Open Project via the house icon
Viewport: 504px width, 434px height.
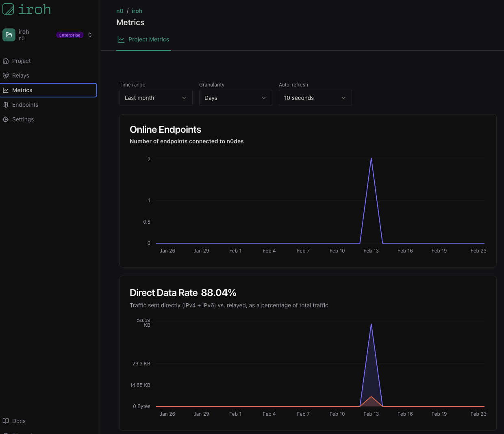click(x=6, y=61)
